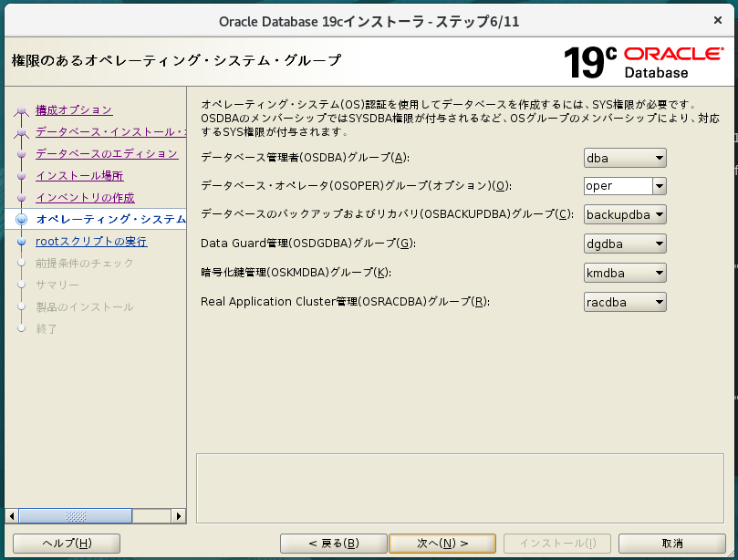
Task: Click the rootスクリプトの実行 step bullet icon
Action: point(21,242)
